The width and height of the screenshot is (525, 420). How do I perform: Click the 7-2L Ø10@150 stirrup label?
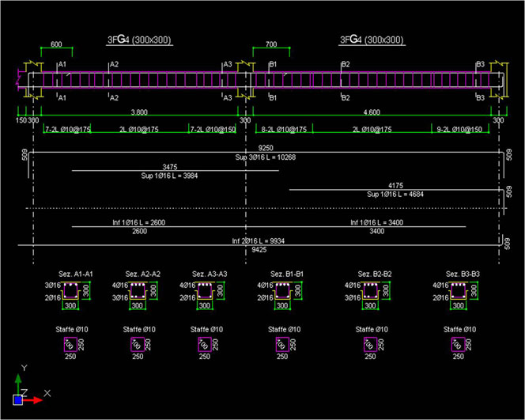[213, 129]
